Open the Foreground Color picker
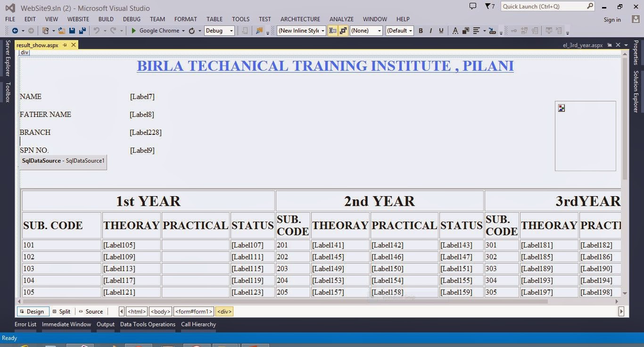Viewport: 644px width, 347px height. tap(455, 31)
